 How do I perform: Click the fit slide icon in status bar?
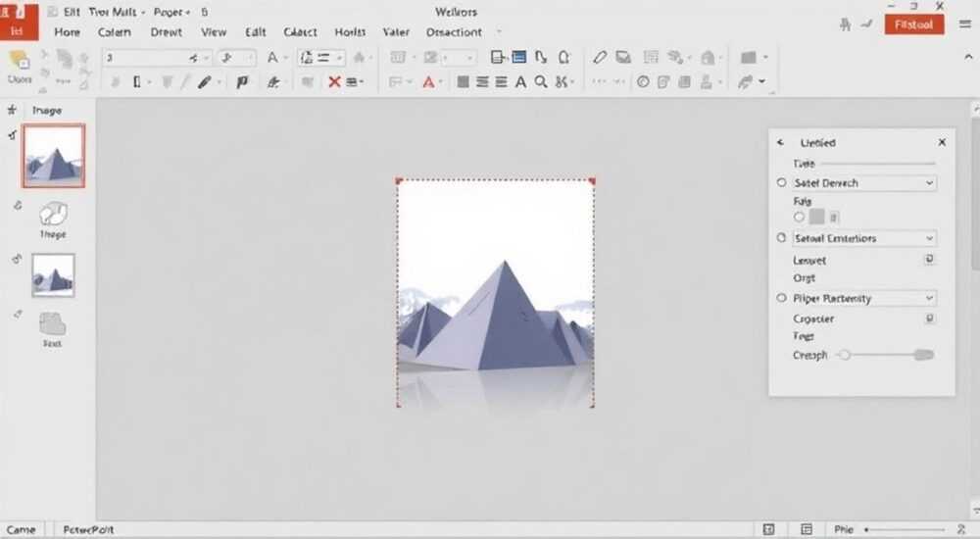tap(768, 529)
